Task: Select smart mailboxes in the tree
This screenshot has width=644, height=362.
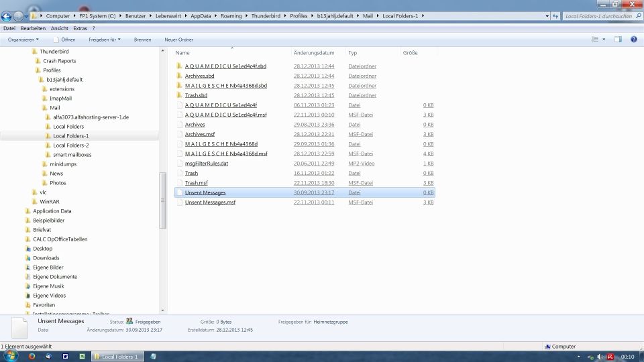Action: pyautogui.click(x=72, y=155)
